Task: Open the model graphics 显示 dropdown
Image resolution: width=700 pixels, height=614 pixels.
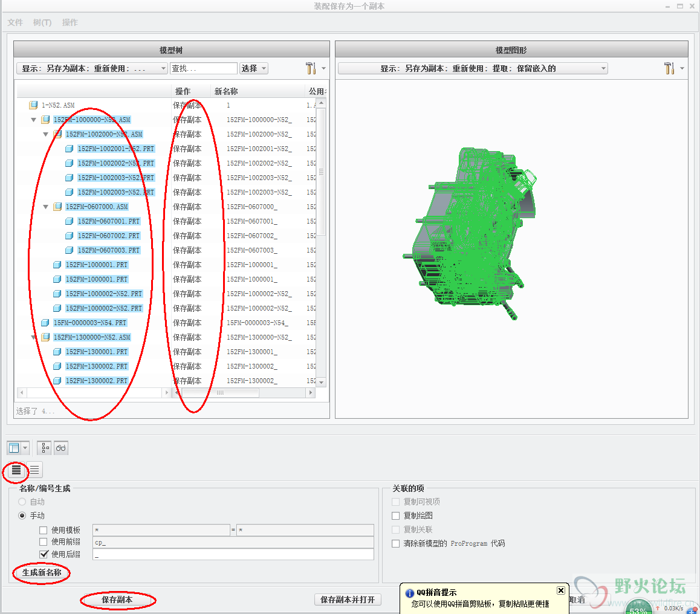Action: pos(473,68)
